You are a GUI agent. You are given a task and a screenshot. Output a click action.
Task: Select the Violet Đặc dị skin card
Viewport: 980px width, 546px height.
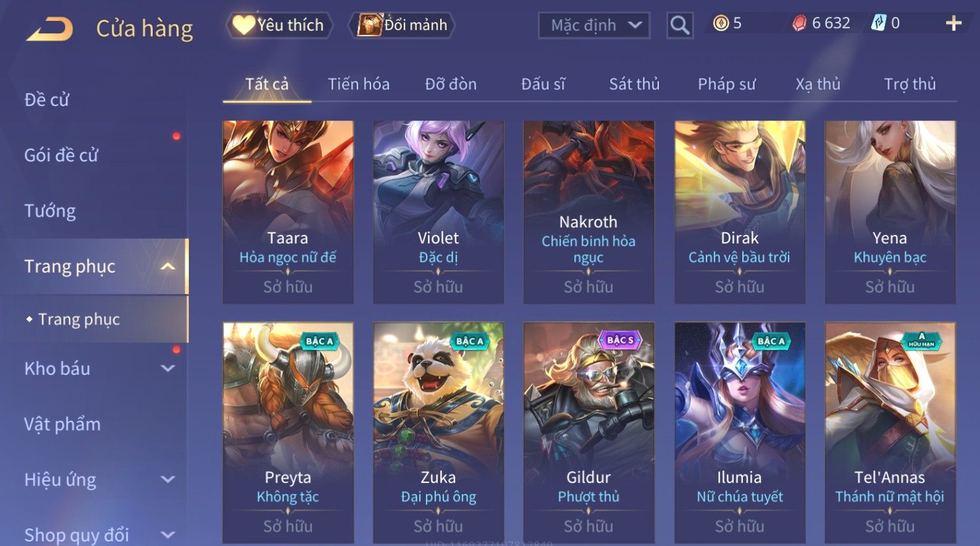(438, 212)
